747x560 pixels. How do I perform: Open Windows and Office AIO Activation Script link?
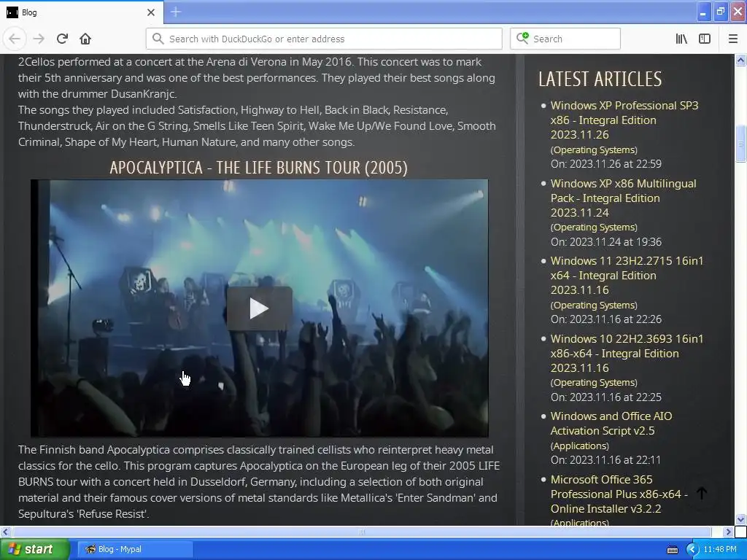click(x=611, y=424)
